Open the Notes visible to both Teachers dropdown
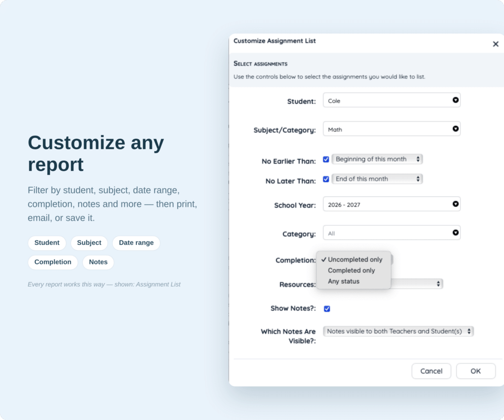Image resolution: width=504 pixels, height=420 pixels. 398,331
